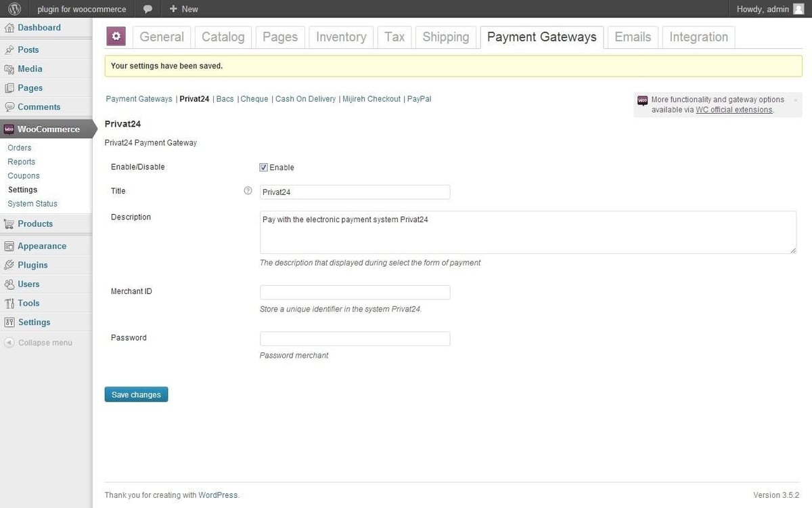Viewport: 812px width, 508px height.
Task: Open the comments bubble icon in admin bar
Action: click(148, 9)
